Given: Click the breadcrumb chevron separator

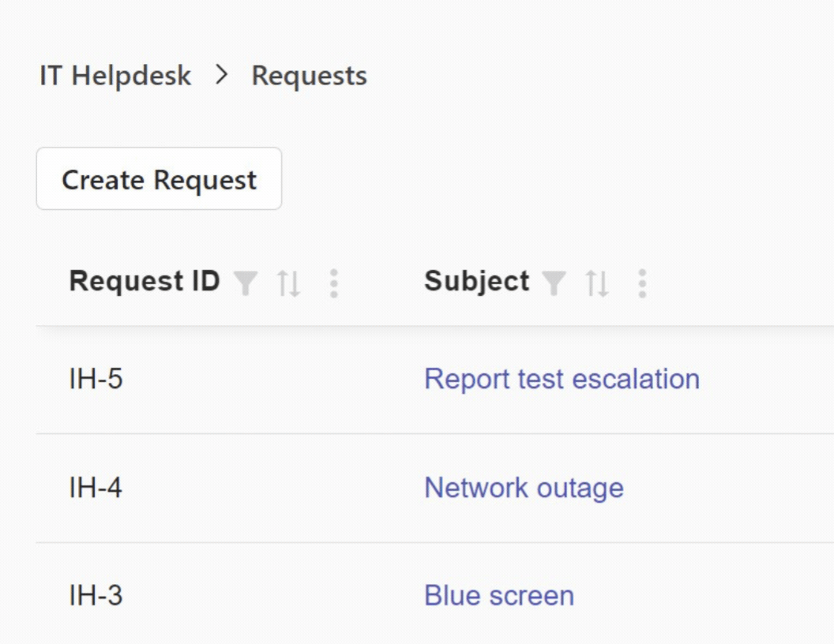Looking at the screenshot, I should click(x=221, y=75).
